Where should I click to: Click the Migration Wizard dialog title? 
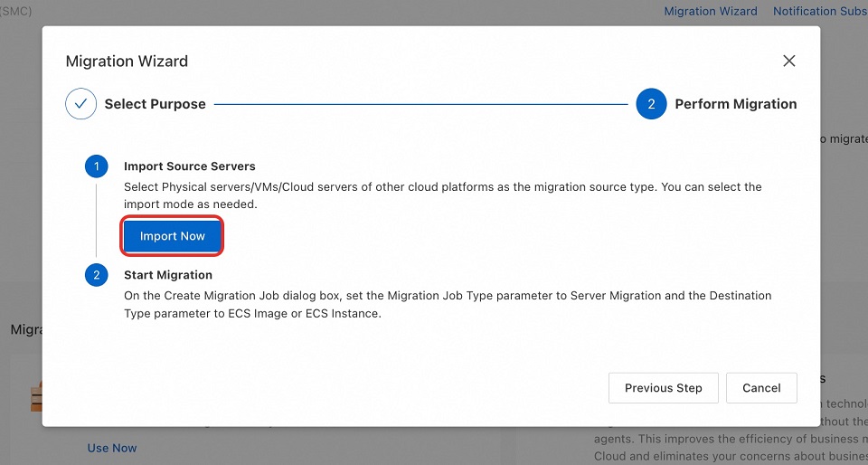(x=127, y=62)
